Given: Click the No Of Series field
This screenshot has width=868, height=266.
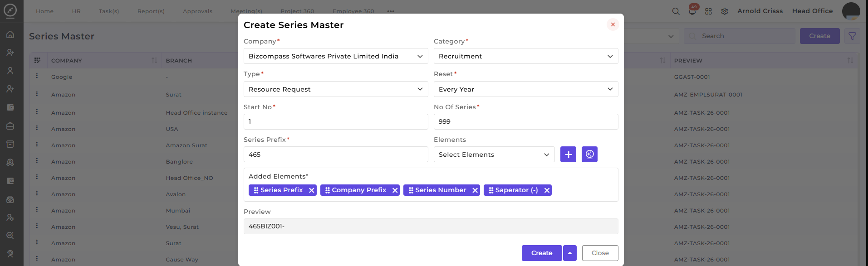Looking at the screenshot, I should tap(526, 121).
